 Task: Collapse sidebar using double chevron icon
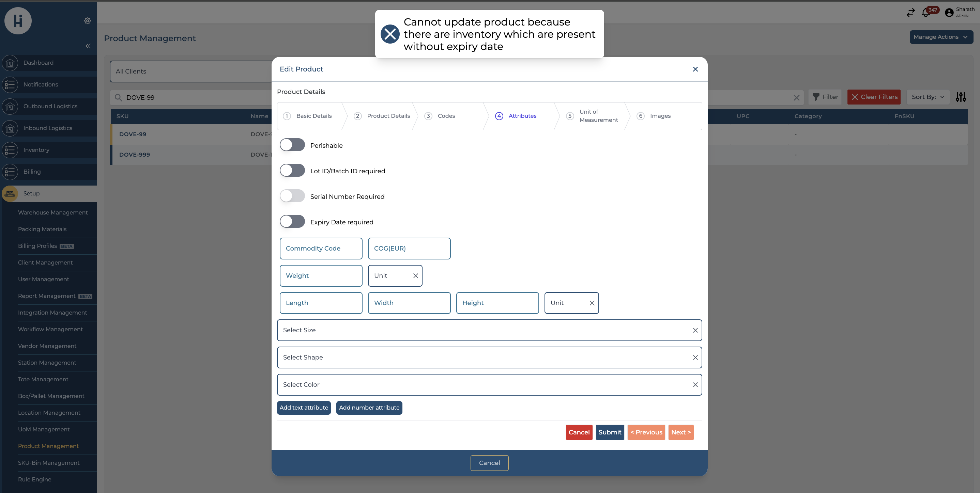[x=88, y=46]
